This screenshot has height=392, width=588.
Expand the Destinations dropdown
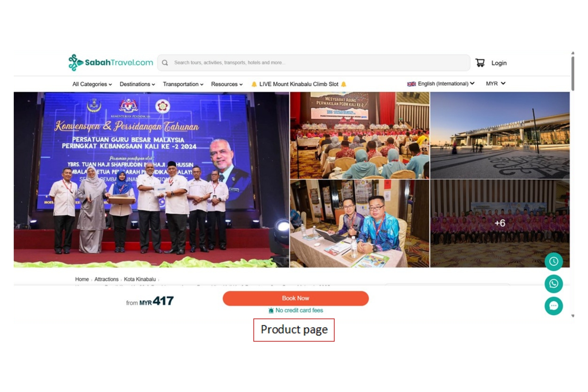tap(137, 84)
